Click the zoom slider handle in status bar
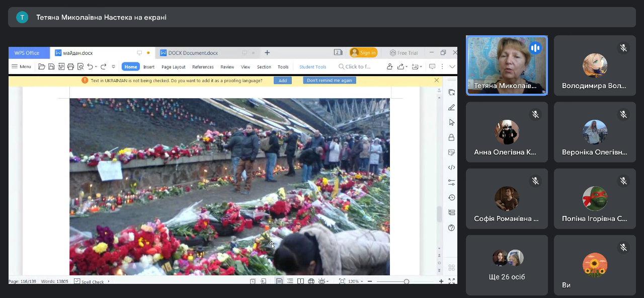Image resolution: width=644 pixels, height=298 pixels. 407,281
